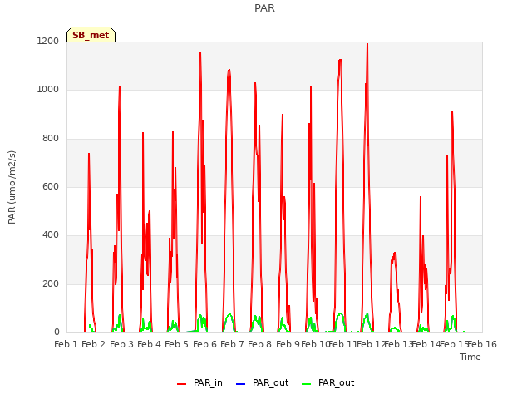
Task: Click the Feb 15 tick label
Action: 454,344
